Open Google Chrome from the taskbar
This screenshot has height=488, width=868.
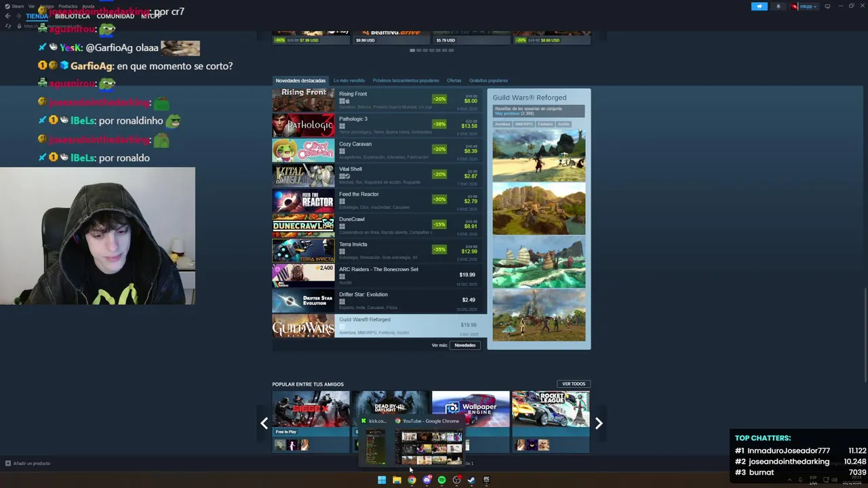click(x=412, y=480)
